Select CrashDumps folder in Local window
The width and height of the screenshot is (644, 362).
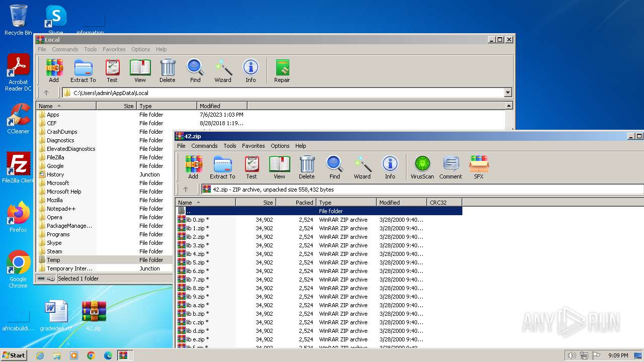[105, 132]
